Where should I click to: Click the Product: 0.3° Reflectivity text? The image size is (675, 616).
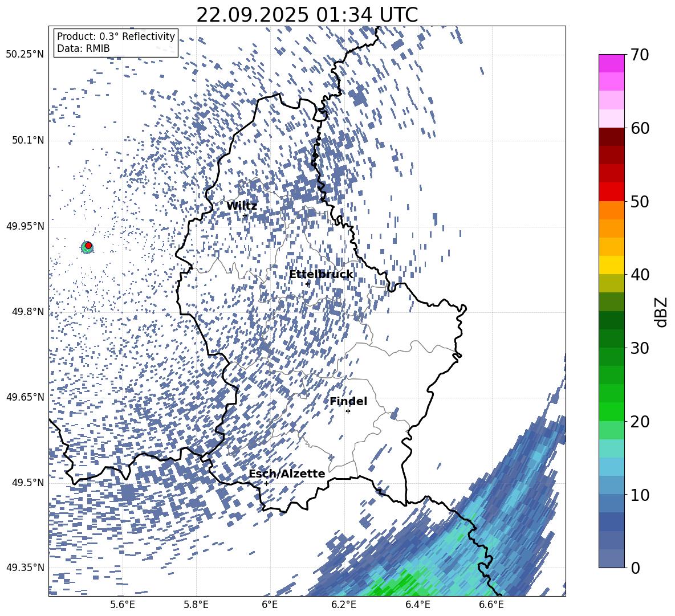coord(116,36)
